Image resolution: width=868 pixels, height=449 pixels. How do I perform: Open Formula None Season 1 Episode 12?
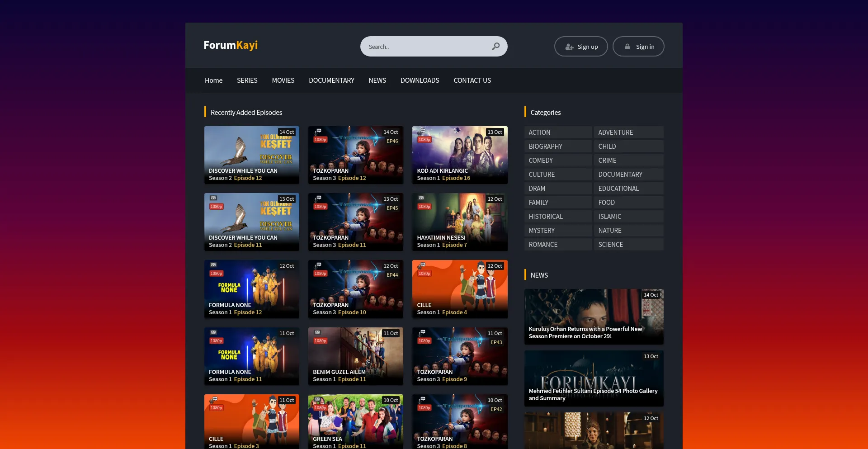[251, 289]
